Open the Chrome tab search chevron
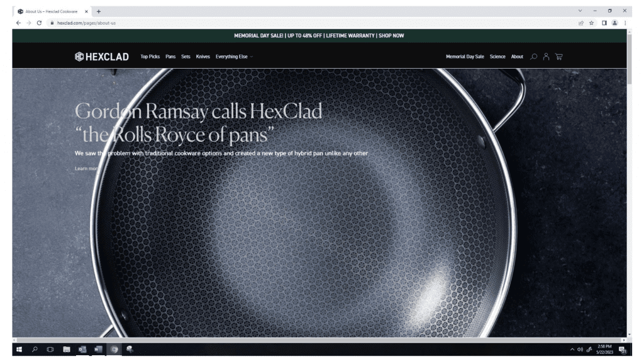The width and height of the screenshot is (644, 364). pos(580,11)
